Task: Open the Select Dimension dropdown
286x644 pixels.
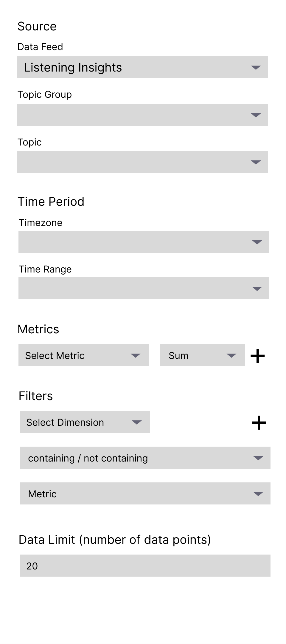Action: click(x=85, y=422)
